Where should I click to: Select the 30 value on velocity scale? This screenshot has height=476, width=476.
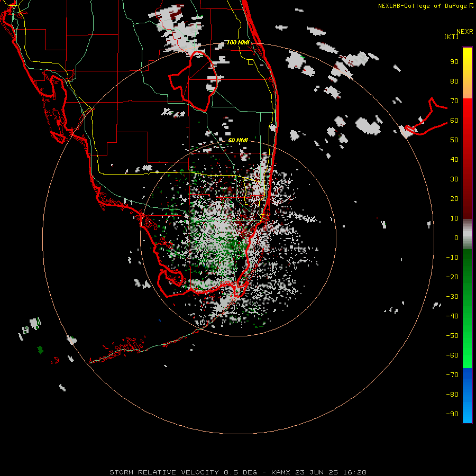click(454, 179)
